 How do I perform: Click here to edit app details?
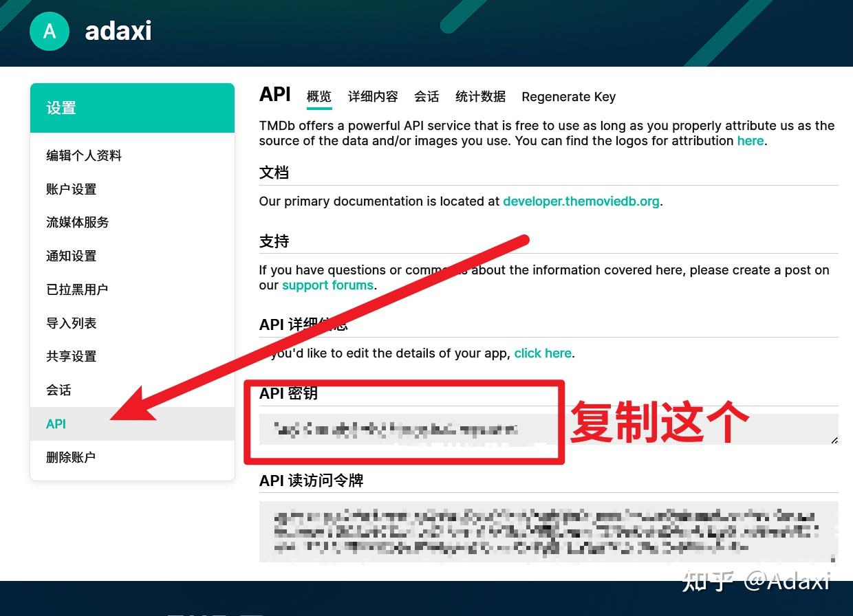543,353
